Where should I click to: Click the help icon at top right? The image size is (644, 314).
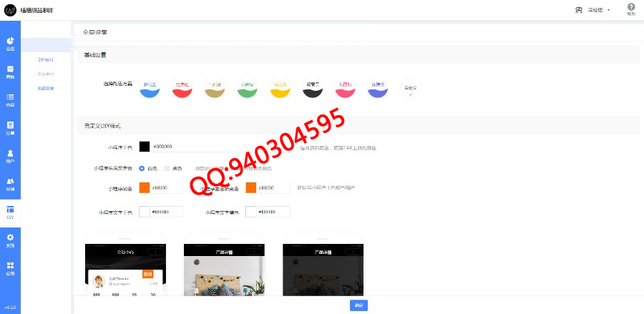pos(630,10)
